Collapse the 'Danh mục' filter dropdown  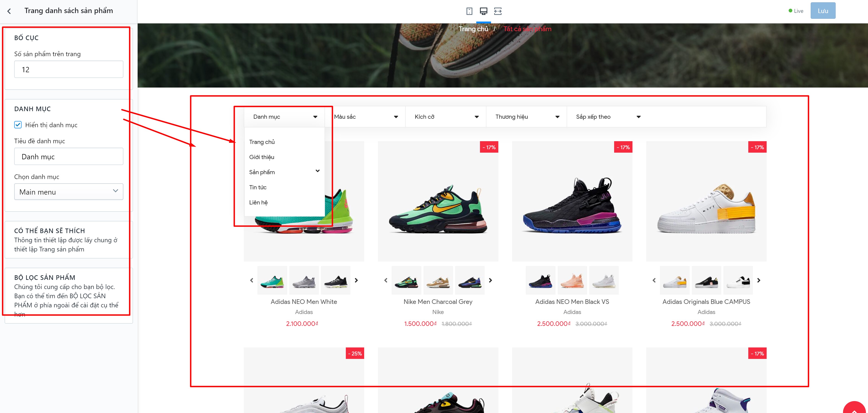tap(284, 117)
